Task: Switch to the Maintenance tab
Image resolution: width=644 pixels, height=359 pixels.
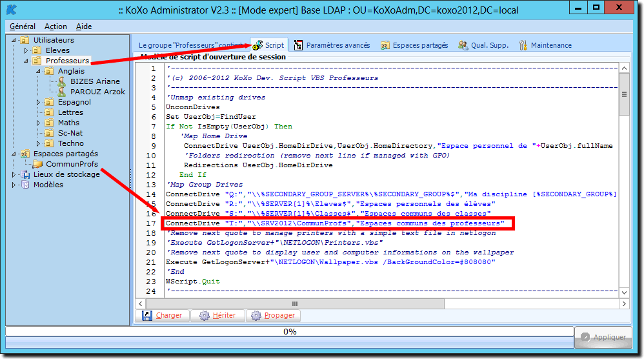Action: (x=546, y=45)
